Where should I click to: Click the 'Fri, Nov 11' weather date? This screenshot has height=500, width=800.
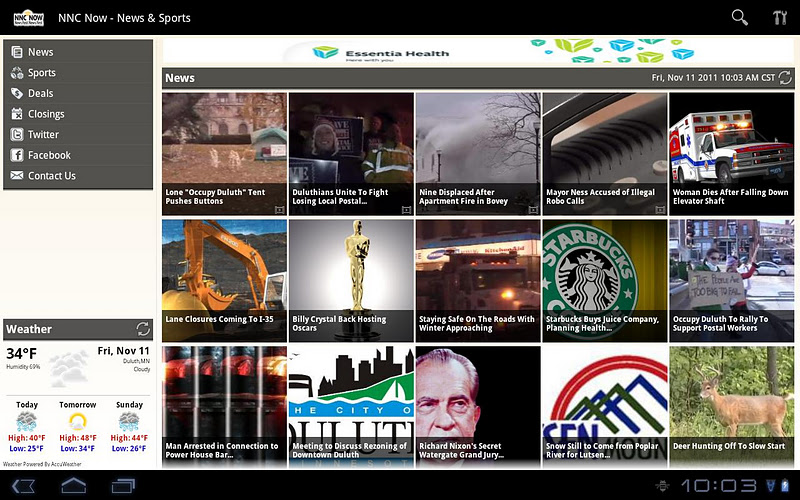point(123,351)
